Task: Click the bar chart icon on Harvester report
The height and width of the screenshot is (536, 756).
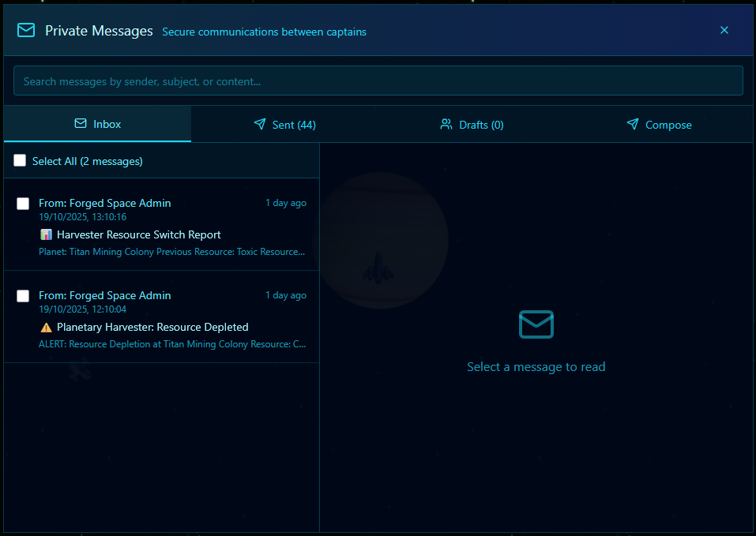Action: click(46, 234)
